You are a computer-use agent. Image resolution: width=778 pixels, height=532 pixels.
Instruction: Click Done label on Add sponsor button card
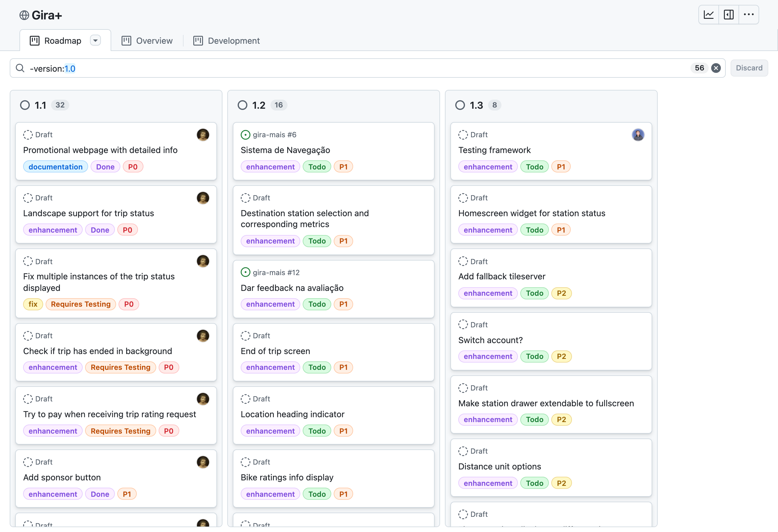[100, 494]
